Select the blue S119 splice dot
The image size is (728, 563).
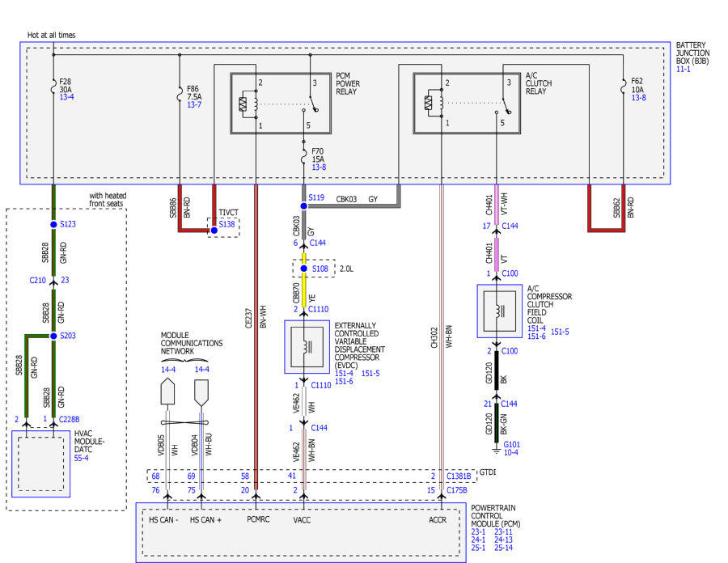303,205
